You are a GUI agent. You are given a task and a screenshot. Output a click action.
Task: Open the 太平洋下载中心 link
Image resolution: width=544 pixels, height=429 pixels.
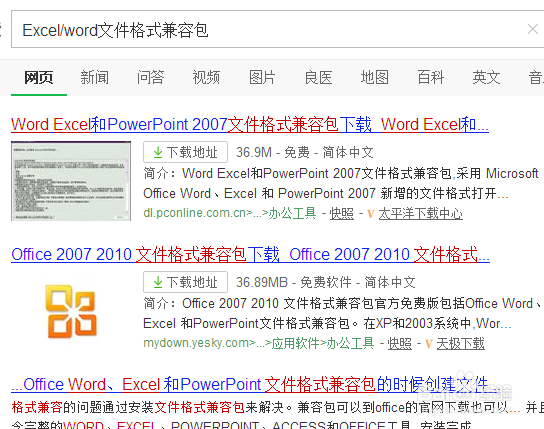coord(420,213)
